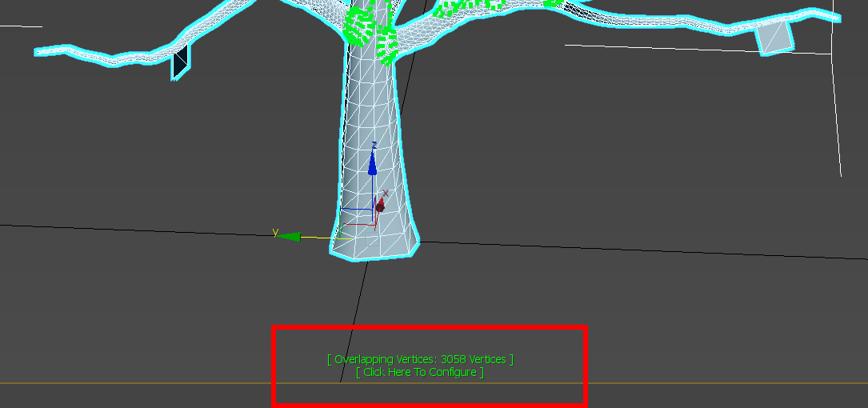
Task: Click the "Click Here To Configure" link
Action: tap(420, 372)
